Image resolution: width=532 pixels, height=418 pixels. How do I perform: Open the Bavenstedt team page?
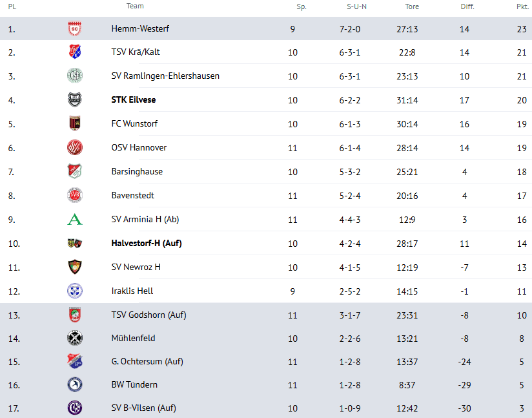tap(132, 195)
